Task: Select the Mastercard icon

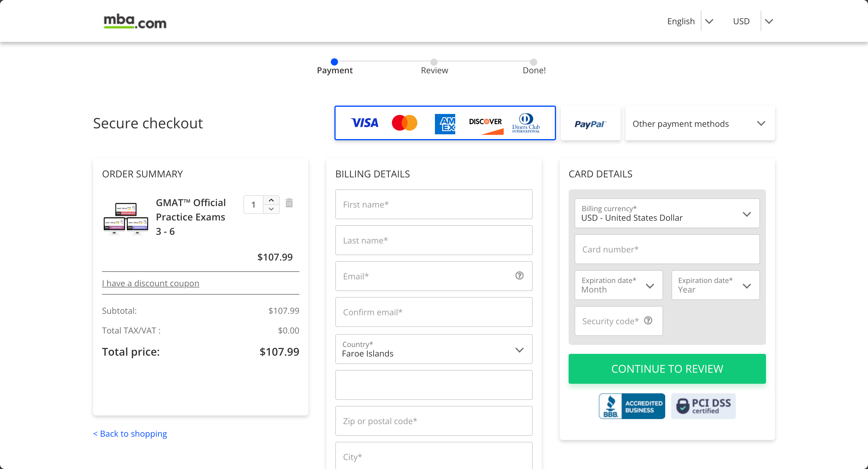Action: click(405, 123)
